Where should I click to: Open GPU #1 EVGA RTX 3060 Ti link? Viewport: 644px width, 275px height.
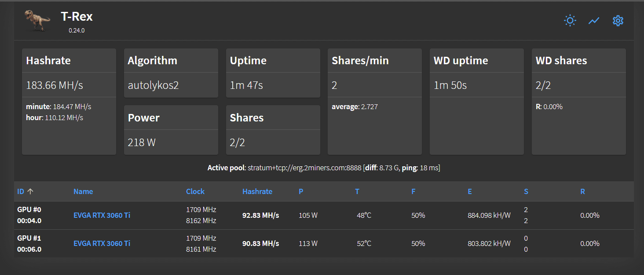point(102,243)
